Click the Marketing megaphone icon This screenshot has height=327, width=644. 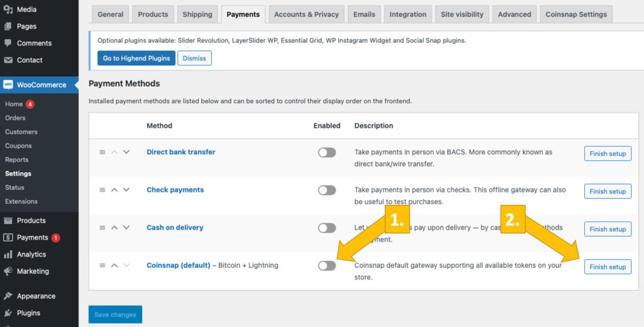click(8, 272)
